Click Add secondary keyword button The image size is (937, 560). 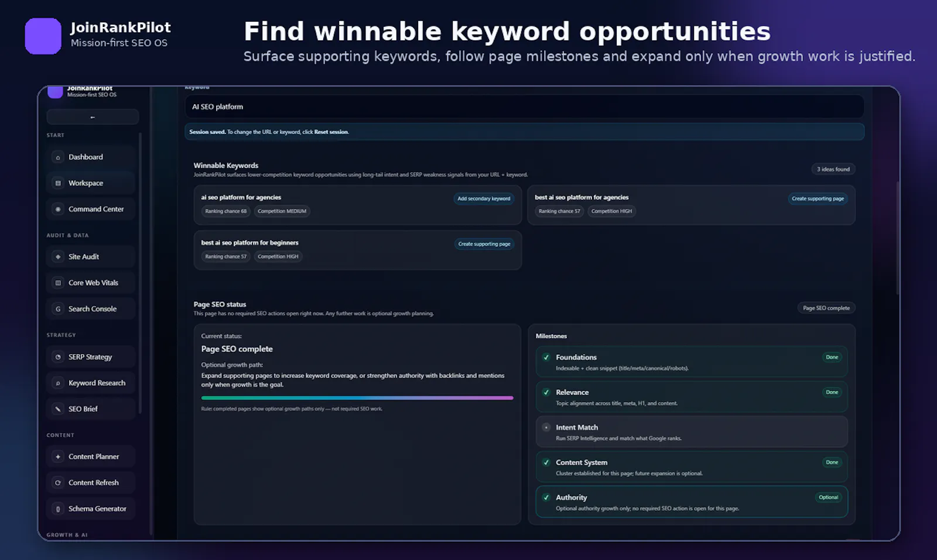click(484, 199)
